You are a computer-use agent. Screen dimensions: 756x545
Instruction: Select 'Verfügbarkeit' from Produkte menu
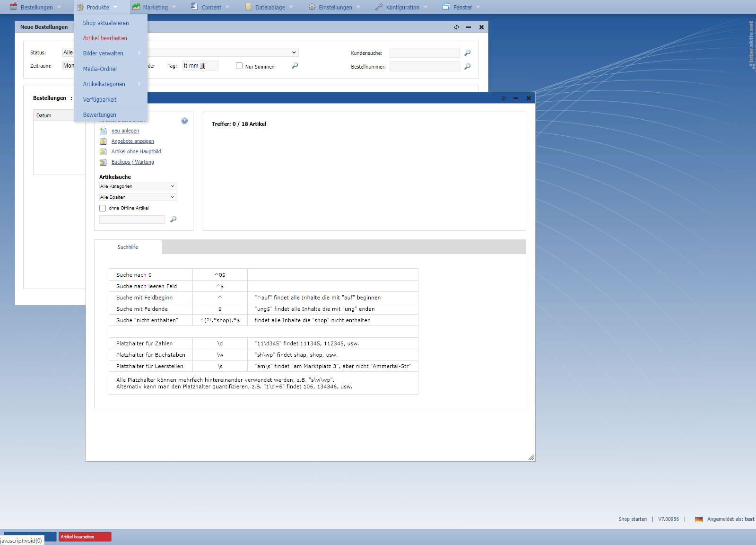pos(100,100)
